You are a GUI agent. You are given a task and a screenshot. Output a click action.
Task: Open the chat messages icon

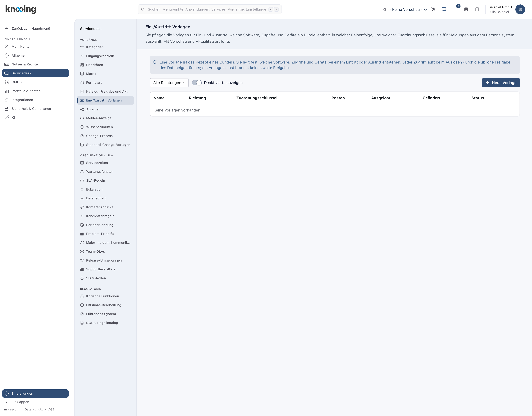[x=444, y=10]
